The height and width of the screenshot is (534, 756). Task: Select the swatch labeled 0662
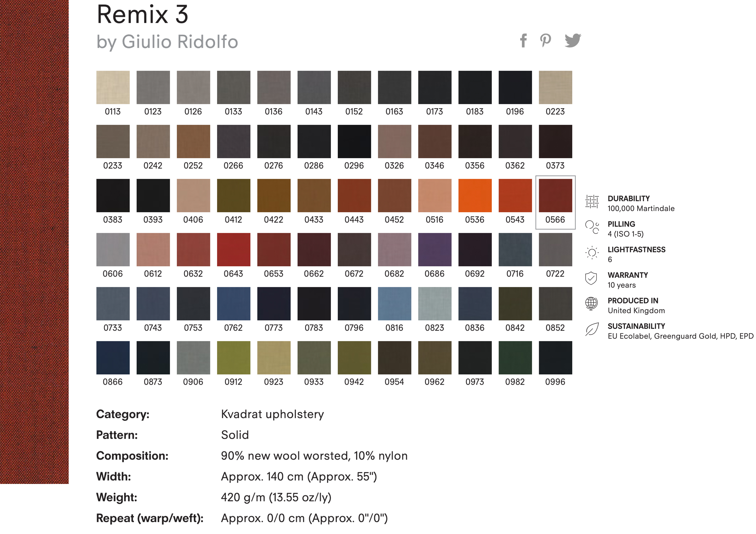tap(314, 250)
